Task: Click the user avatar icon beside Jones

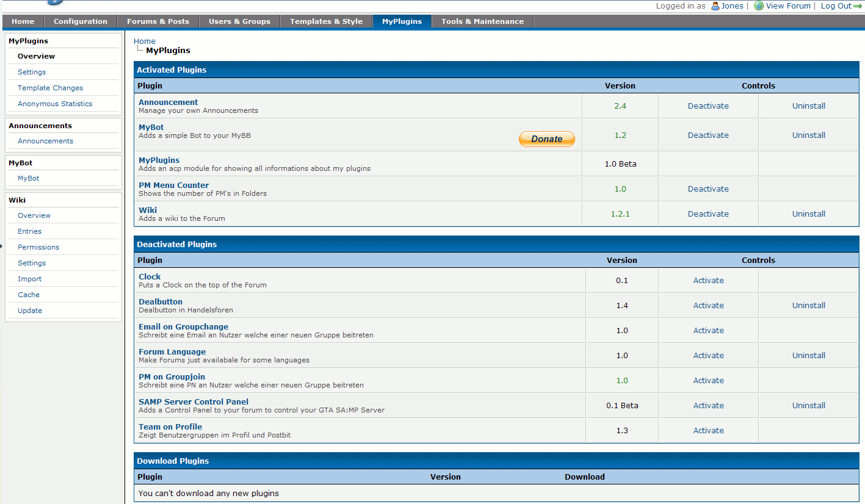Action: pos(715,6)
